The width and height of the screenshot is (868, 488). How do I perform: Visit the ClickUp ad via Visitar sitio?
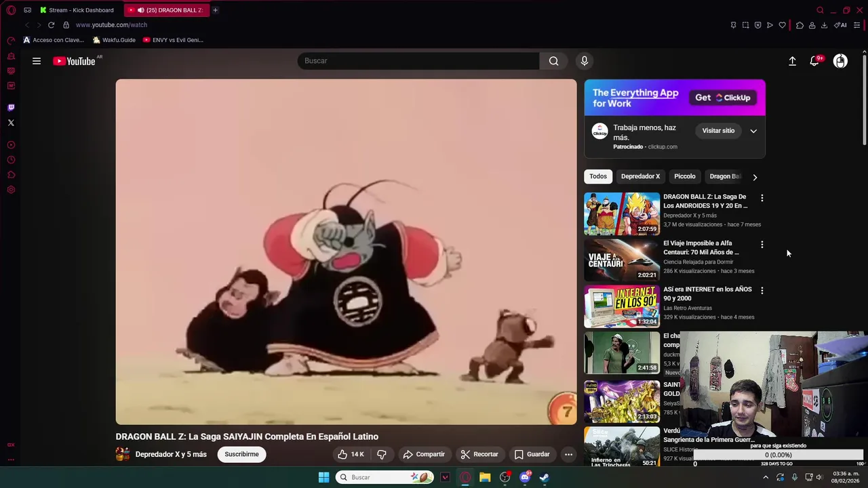(718, 131)
